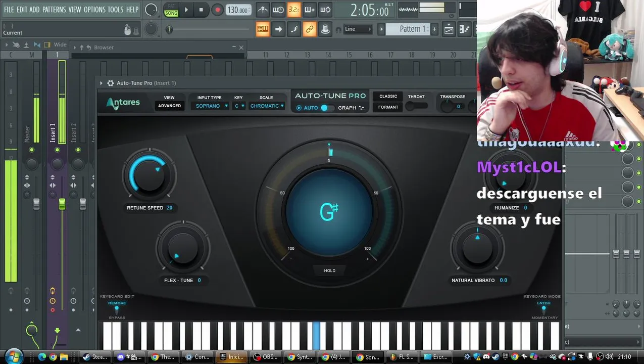This screenshot has width=644, height=364.
Task: Arm the record button
Action: pos(217,10)
